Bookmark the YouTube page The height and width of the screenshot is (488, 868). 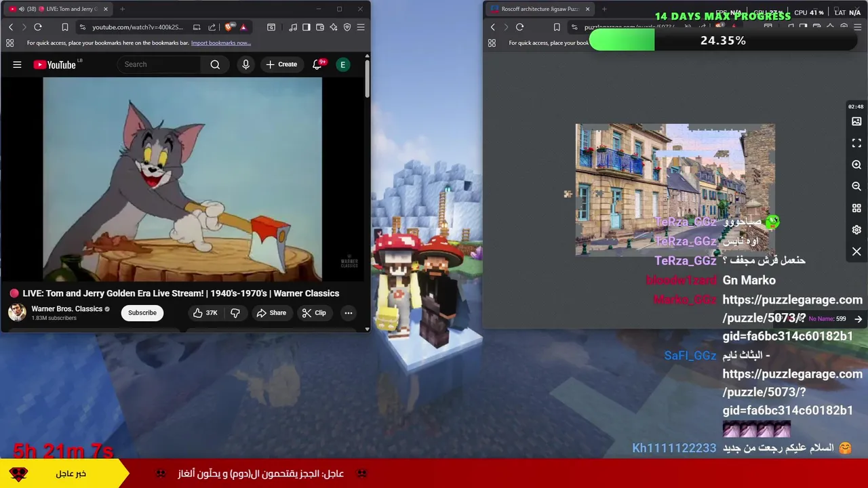pos(65,27)
